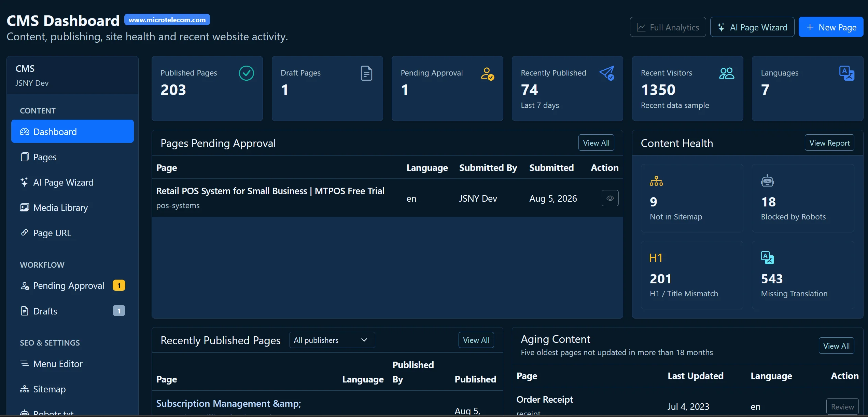Click the Pending Approval sidebar user icon
Screen dimensions: 868x417
point(25,286)
